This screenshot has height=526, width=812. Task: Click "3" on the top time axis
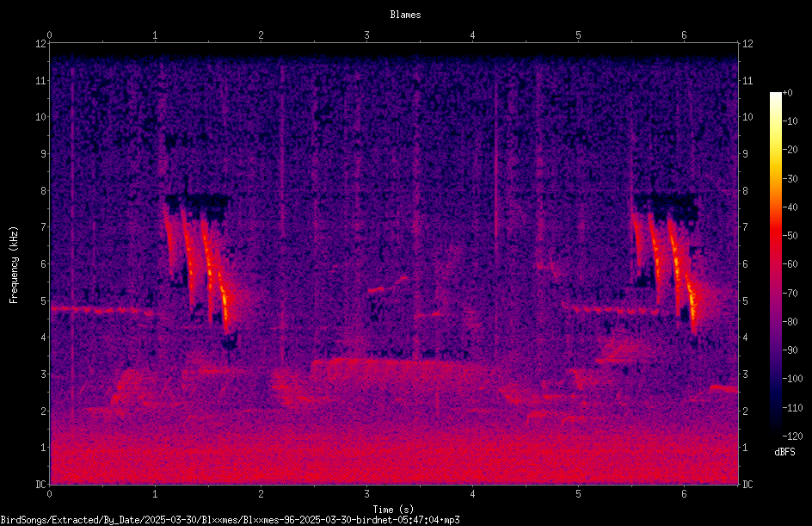click(366, 35)
